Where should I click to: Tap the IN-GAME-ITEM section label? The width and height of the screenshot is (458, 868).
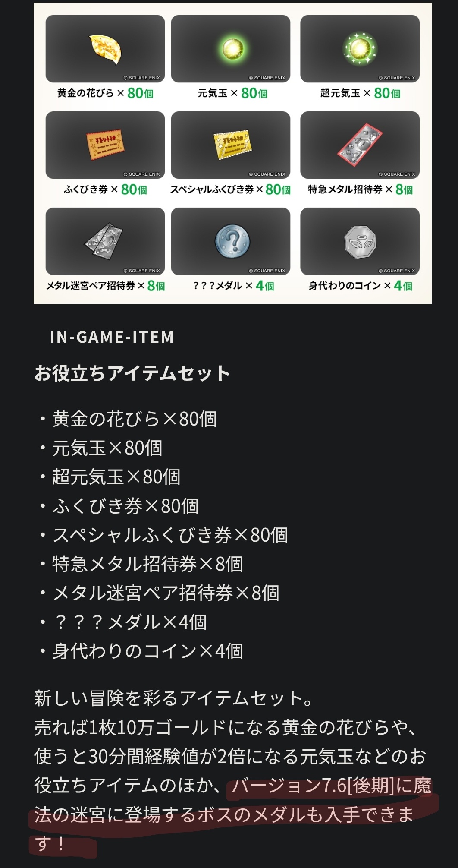(x=112, y=337)
